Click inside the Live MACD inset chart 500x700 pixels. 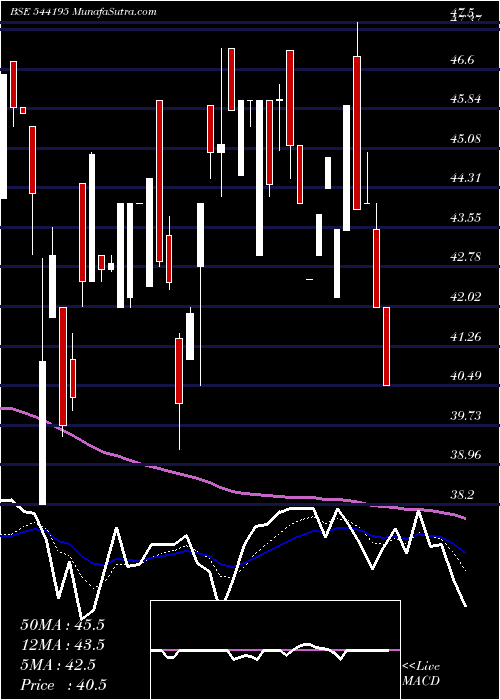(275, 650)
